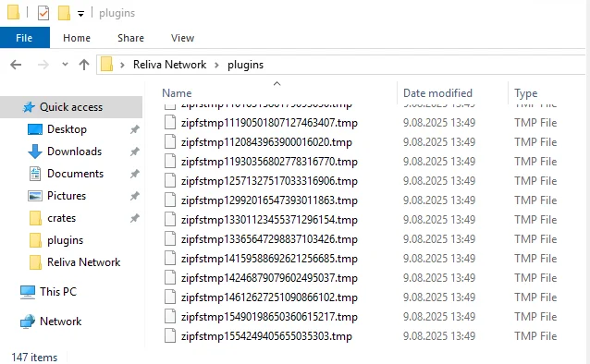
Task: Open the Network location icon
Action: [28, 322]
